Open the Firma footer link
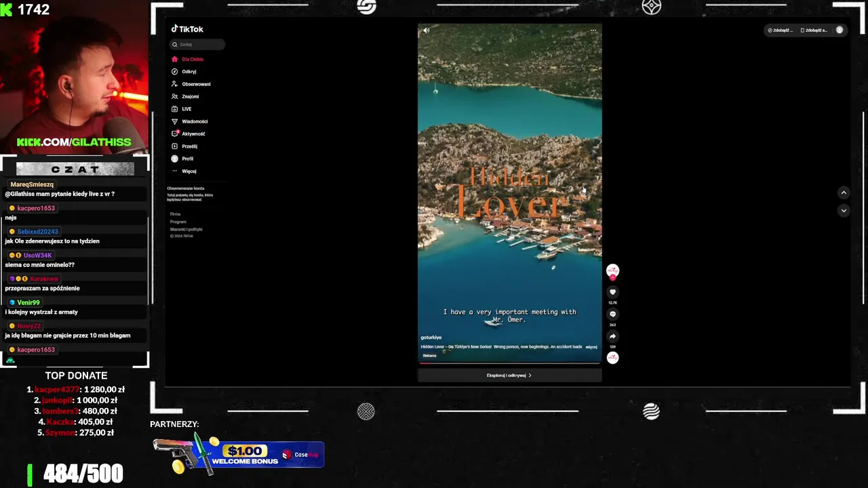 pyautogui.click(x=175, y=214)
